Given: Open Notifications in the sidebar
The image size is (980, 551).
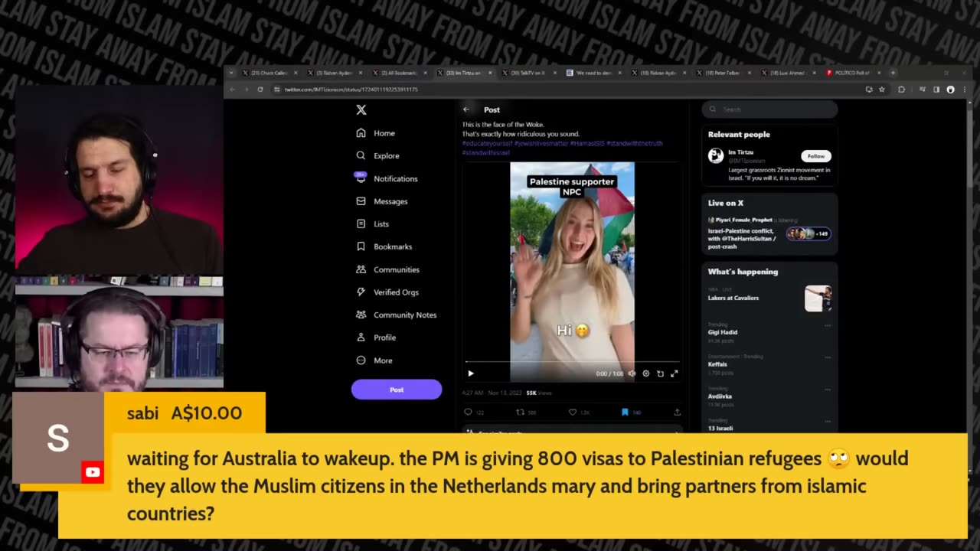Looking at the screenshot, I should pyautogui.click(x=387, y=178).
